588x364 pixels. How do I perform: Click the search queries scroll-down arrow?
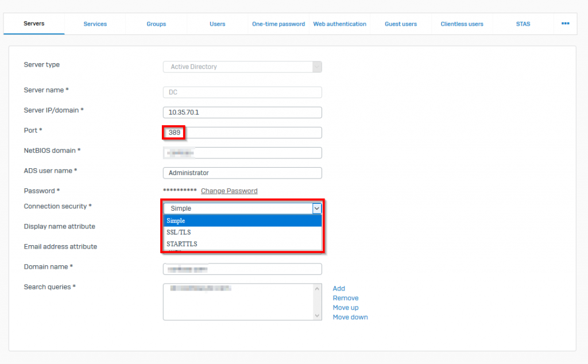point(317,316)
